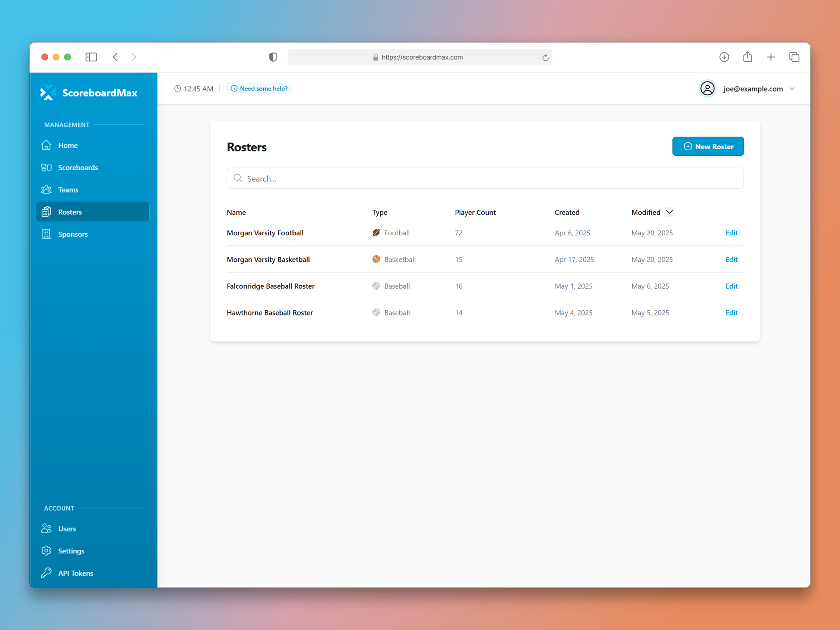Click the ScoreboardMax logo icon
840x630 pixels.
pyautogui.click(x=48, y=92)
